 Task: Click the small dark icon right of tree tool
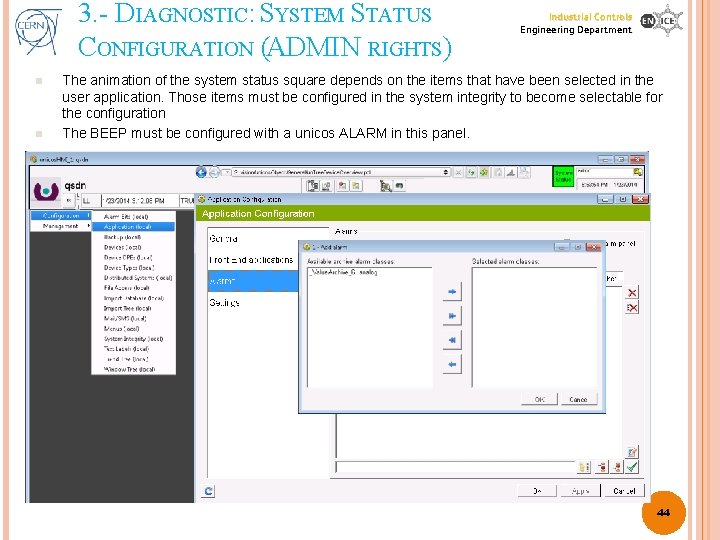coord(399,186)
